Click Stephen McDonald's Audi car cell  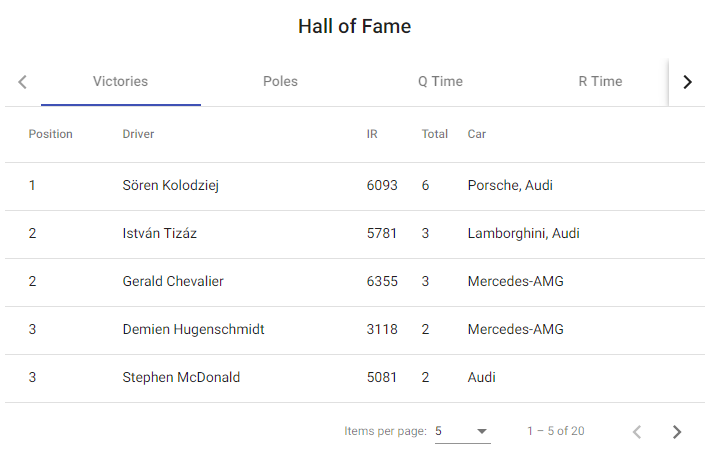(x=482, y=377)
